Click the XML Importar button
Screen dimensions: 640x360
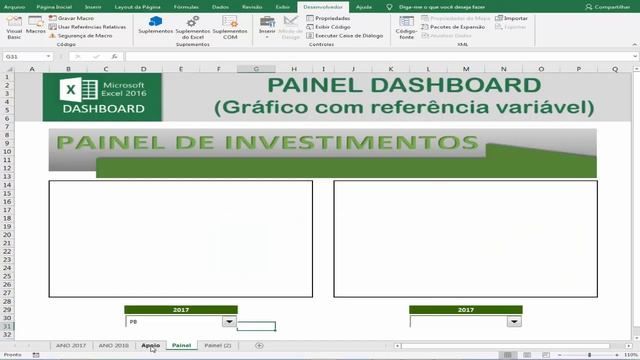(511, 18)
